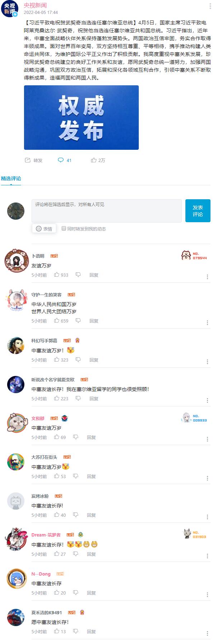Click the repost (转发) icon under the post
This screenshot has width=213, height=644.
[28, 160]
